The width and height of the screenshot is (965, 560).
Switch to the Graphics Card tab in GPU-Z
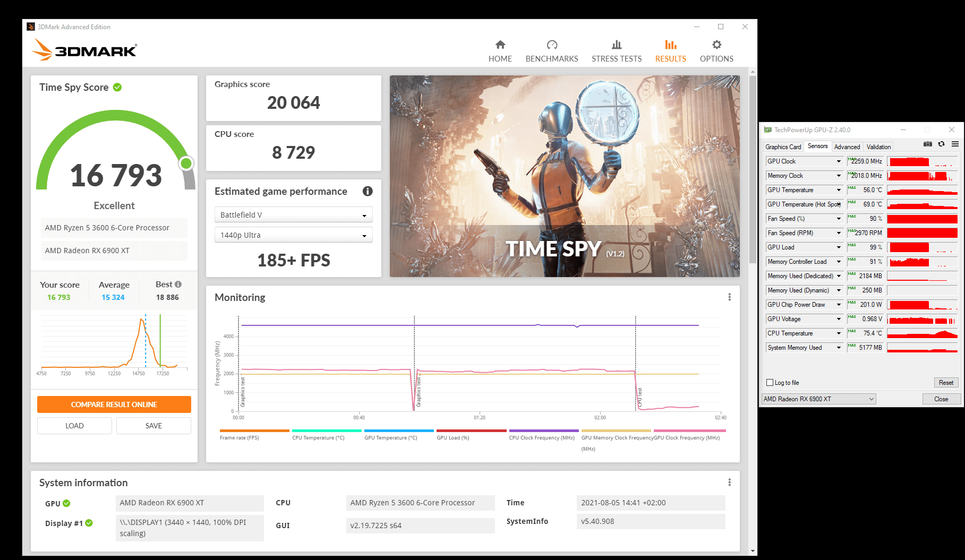(783, 147)
